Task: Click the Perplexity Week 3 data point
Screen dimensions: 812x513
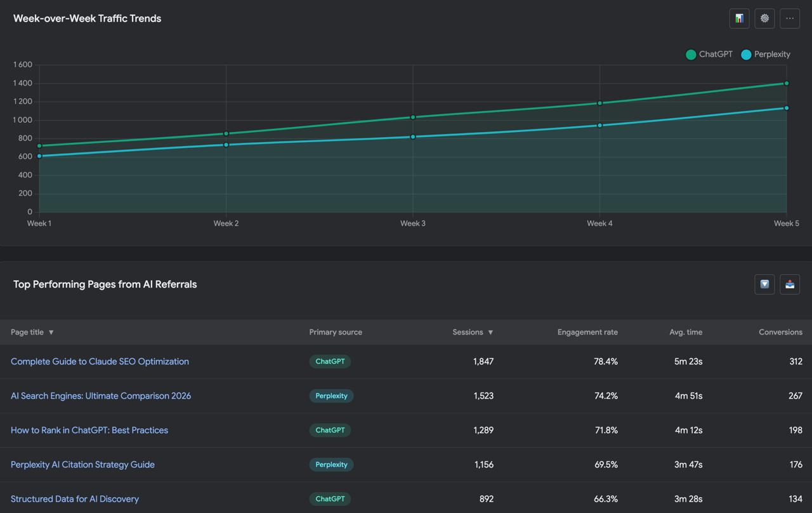Action: click(413, 137)
